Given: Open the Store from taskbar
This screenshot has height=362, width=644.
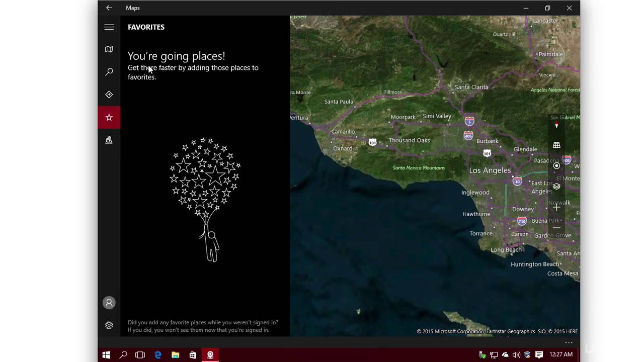Looking at the screenshot, I should pos(193,355).
